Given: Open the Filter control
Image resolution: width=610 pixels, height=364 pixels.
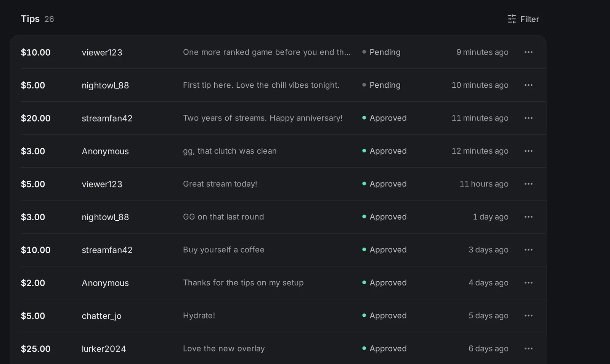Looking at the screenshot, I should click(x=523, y=19).
